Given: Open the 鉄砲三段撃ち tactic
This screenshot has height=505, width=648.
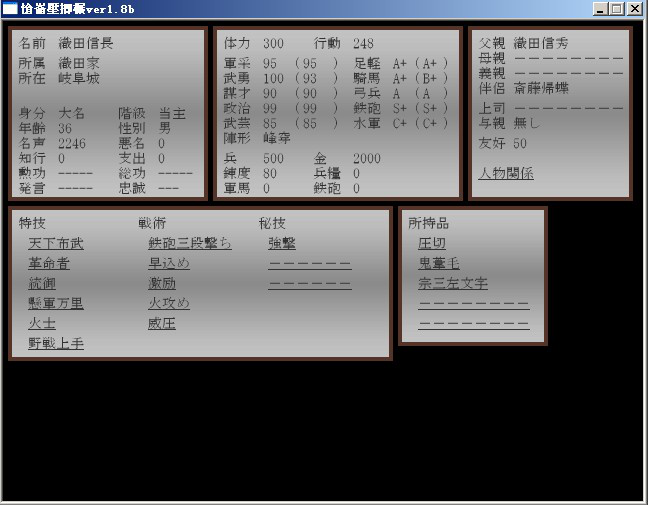Looking at the screenshot, I should [x=190, y=243].
